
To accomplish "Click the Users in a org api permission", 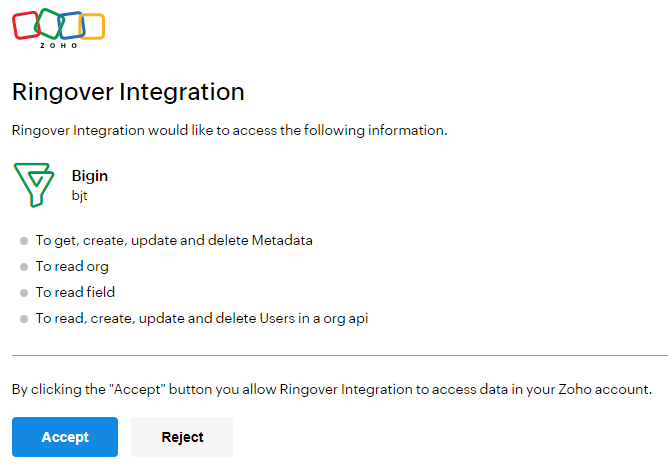I will click(202, 318).
